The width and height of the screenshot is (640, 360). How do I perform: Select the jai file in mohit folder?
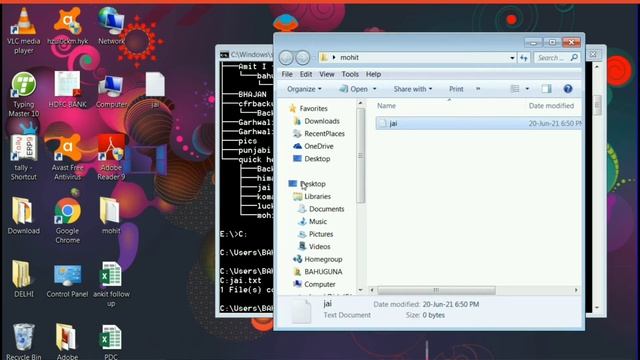pyautogui.click(x=479, y=123)
